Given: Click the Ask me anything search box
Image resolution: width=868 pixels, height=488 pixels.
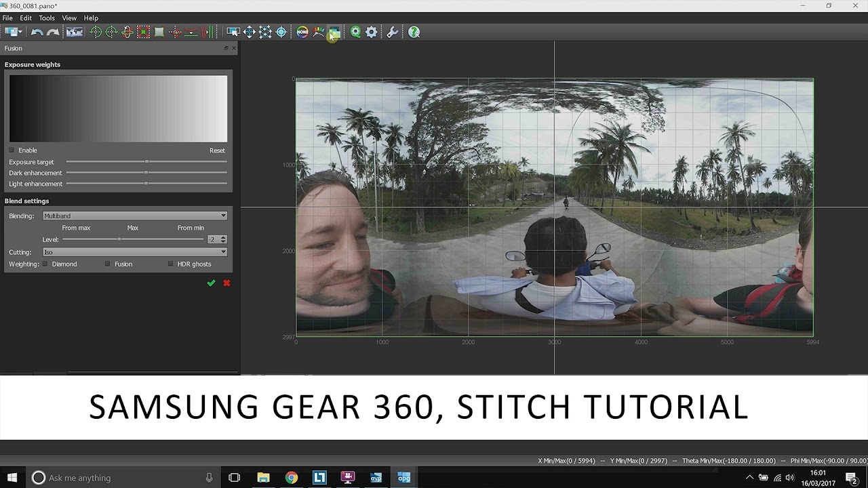Looking at the screenshot, I should [x=125, y=478].
